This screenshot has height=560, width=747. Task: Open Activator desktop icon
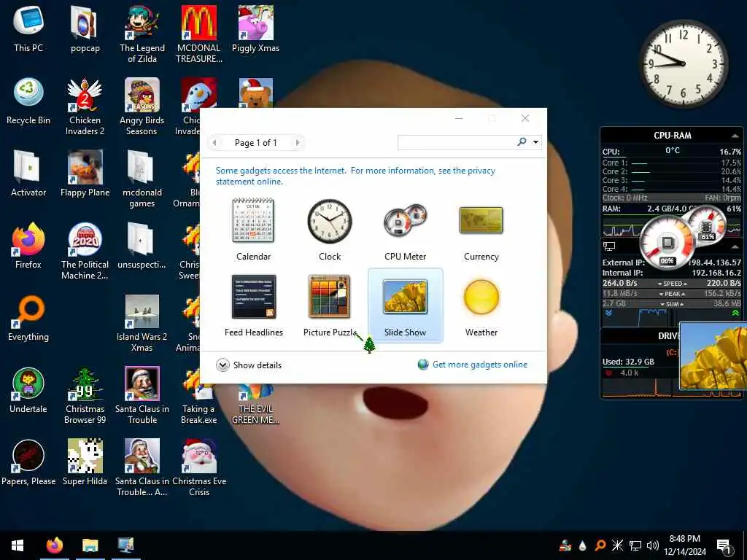pyautogui.click(x=28, y=174)
